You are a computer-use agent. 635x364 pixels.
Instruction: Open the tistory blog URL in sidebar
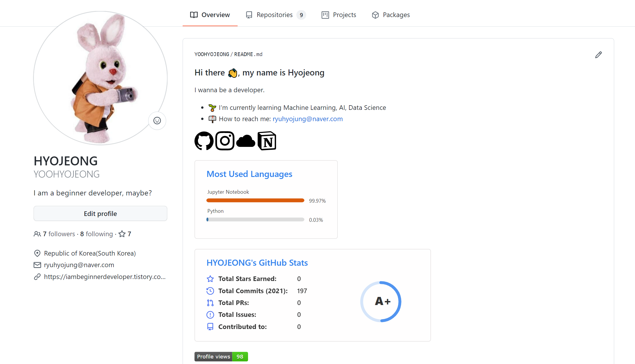pos(104,277)
